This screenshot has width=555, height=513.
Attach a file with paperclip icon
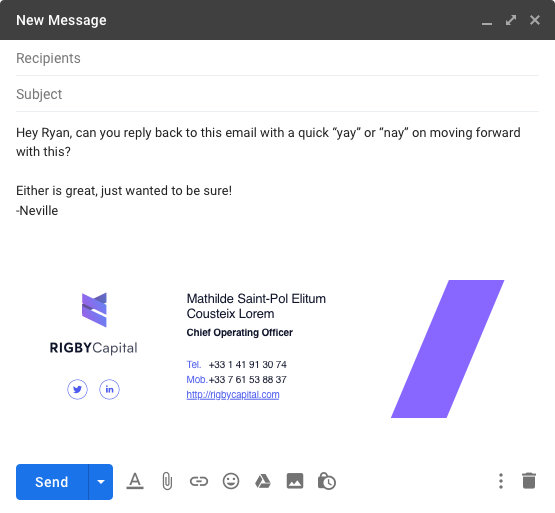(x=167, y=481)
